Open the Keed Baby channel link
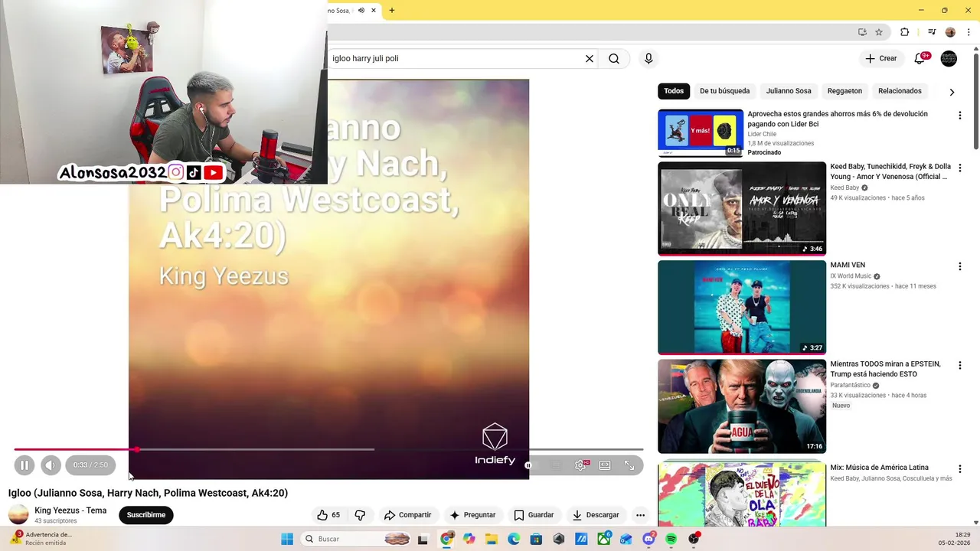This screenshot has height=551, width=980. pyautogui.click(x=844, y=187)
